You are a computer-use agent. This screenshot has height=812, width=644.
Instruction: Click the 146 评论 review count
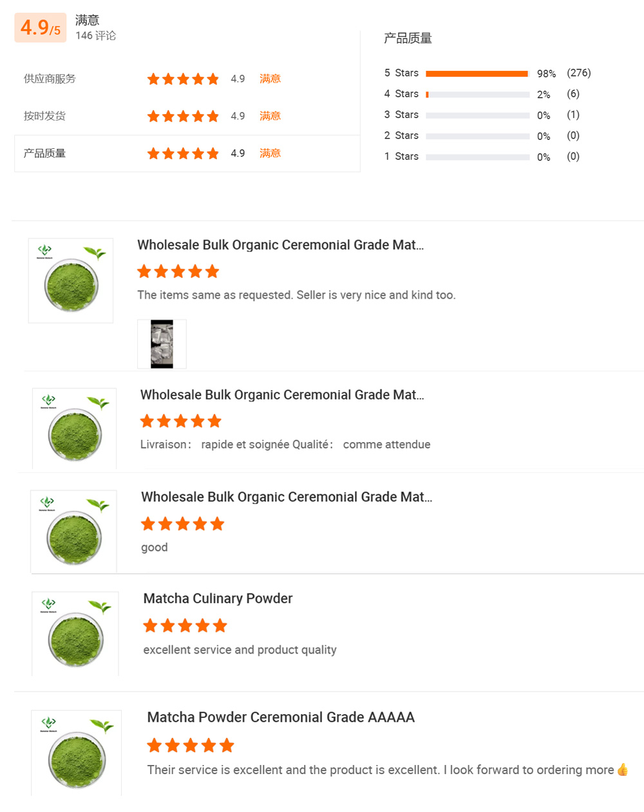tap(95, 35)
